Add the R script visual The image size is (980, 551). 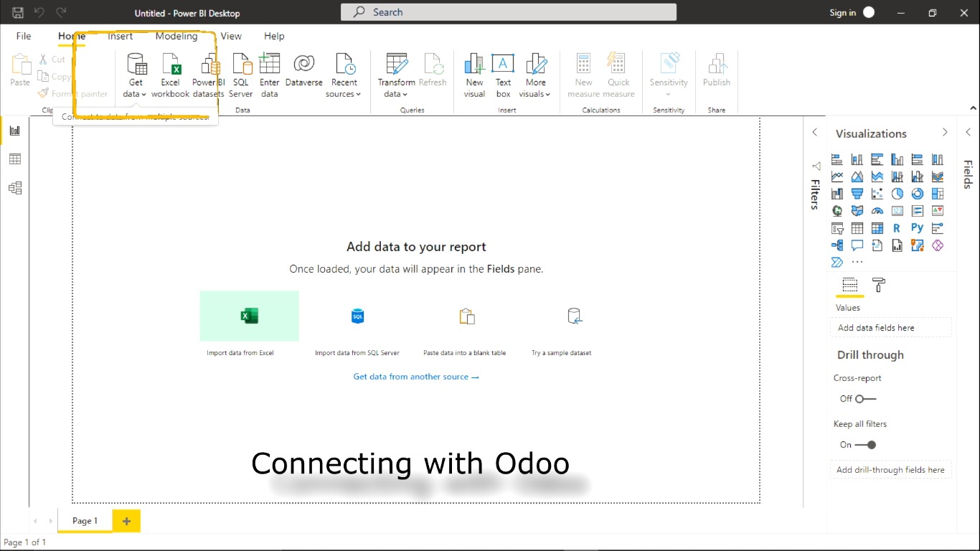coord(897,228)
